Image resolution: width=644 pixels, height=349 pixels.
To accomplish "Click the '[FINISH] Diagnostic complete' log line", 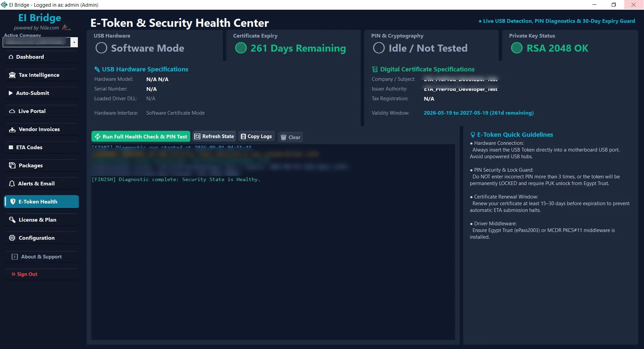I will pyautogui.click(x=176, y=180).
